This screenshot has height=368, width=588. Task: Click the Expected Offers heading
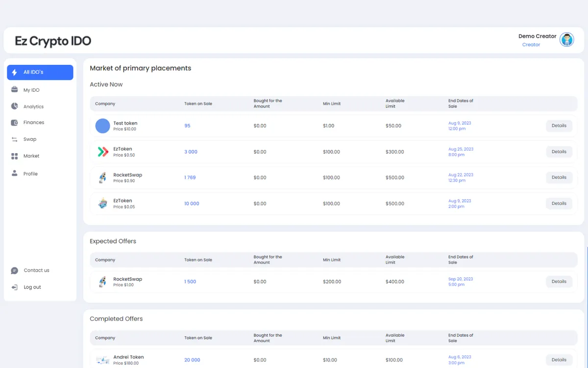coord(113,241)
